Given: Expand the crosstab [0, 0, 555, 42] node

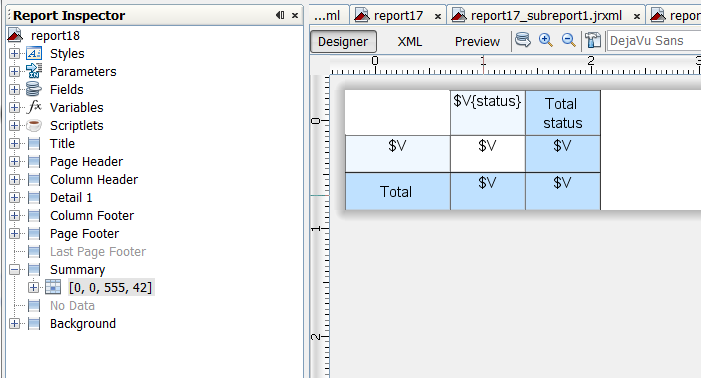Looking at the screenshot, I should [34, 287].
